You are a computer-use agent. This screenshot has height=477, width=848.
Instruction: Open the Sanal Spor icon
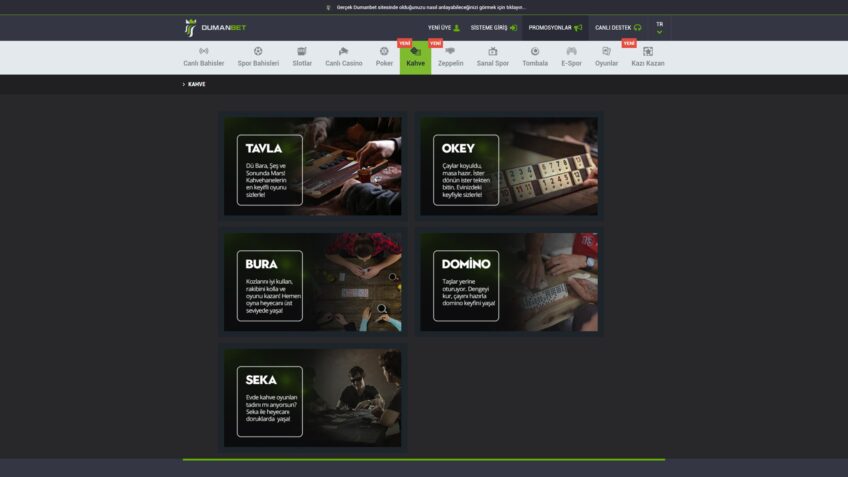pyautogui.click(x=493, y=51)
